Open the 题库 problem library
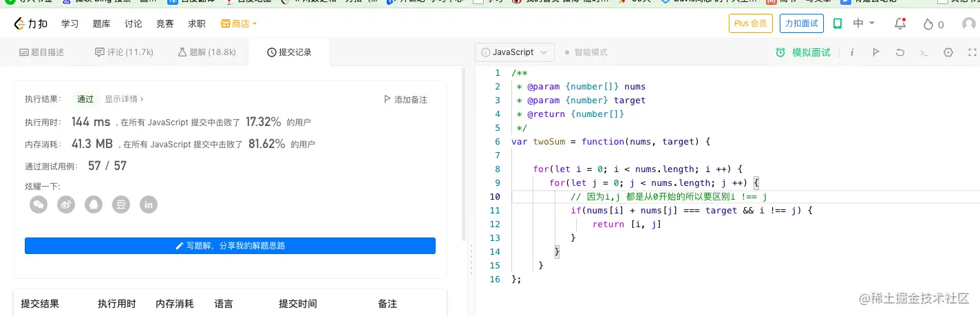Viewport: 980px width, 316px height. 101,23
